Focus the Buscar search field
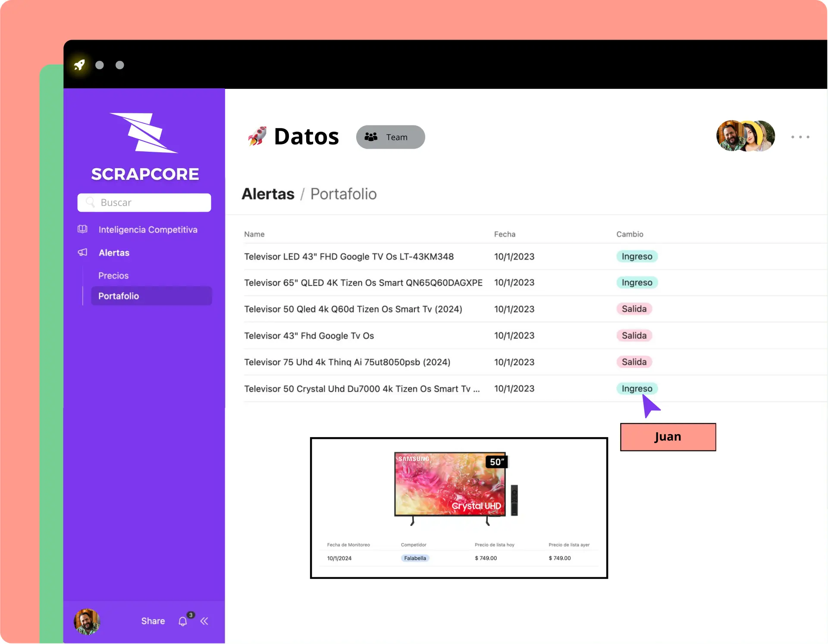 click(x=144, y=203)
